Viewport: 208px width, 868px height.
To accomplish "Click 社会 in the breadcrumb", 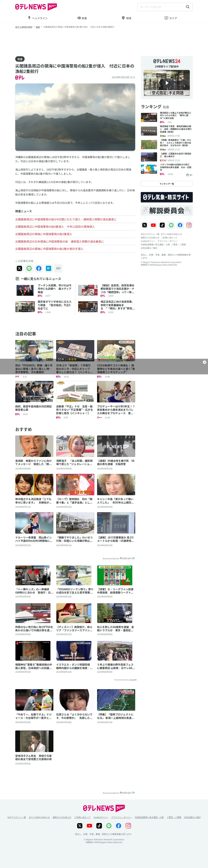I will click(x=38, y=27).
